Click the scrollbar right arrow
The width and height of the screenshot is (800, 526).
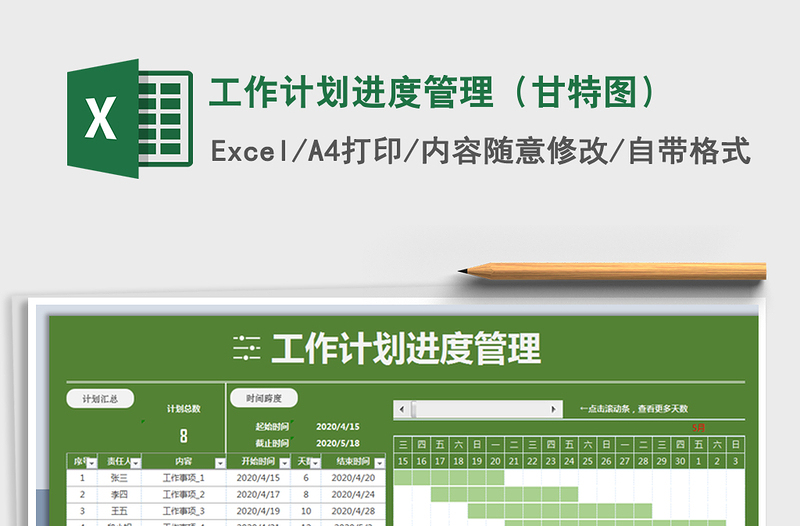(554, 409)
